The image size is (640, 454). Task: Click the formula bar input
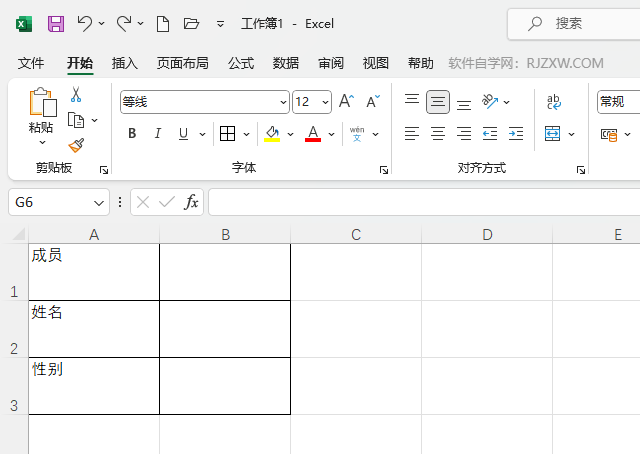(424, 202)
